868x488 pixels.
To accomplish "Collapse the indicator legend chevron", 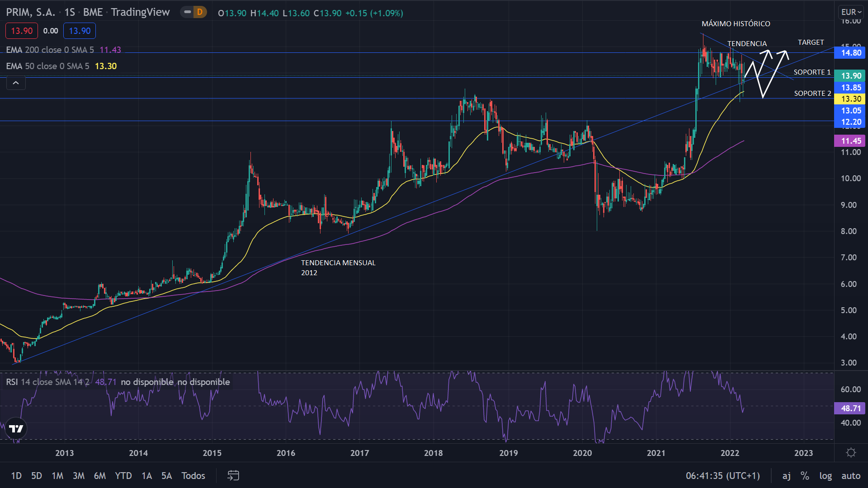I will tap(16, 83).
